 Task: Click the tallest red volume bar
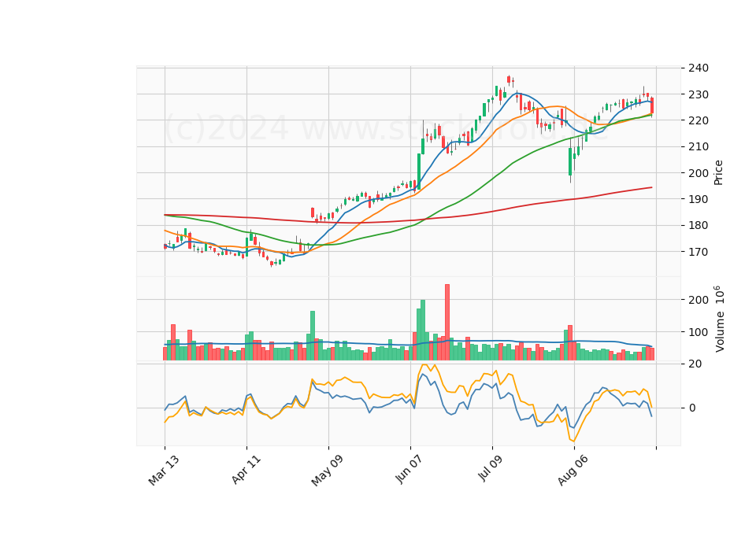coord(447,323)
